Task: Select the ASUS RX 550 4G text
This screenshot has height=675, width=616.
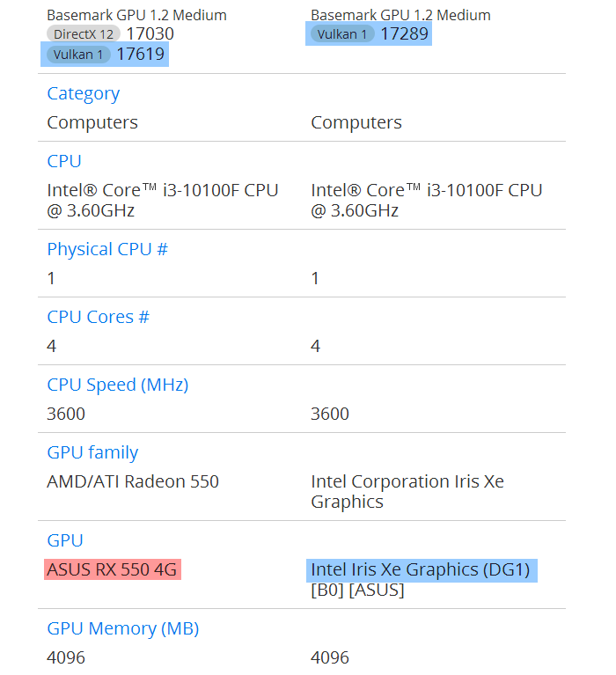Action: 112,570
